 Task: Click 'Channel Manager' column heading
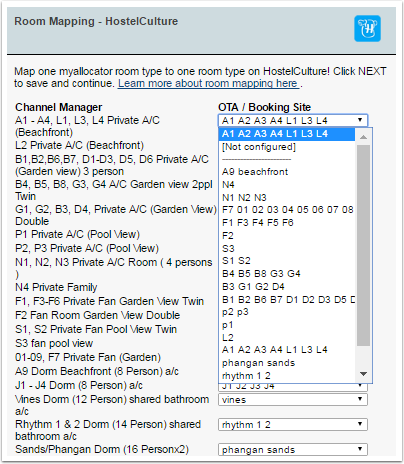click(59, 107)
